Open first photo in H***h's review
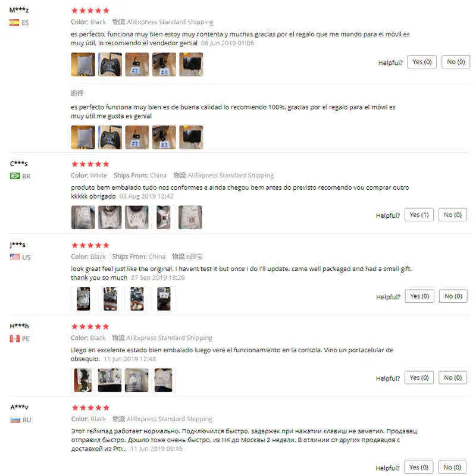 pos(83,380)
